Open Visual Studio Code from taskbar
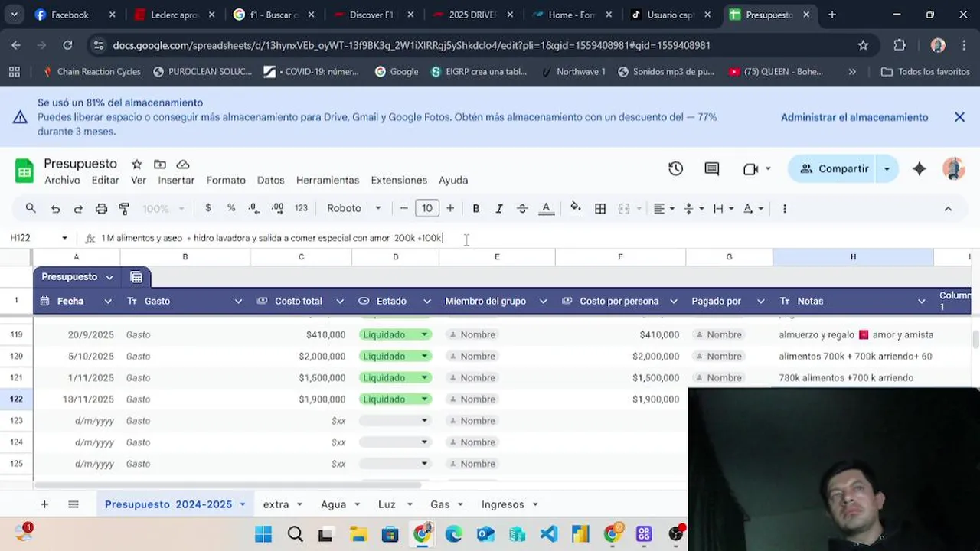 (549, 534)
